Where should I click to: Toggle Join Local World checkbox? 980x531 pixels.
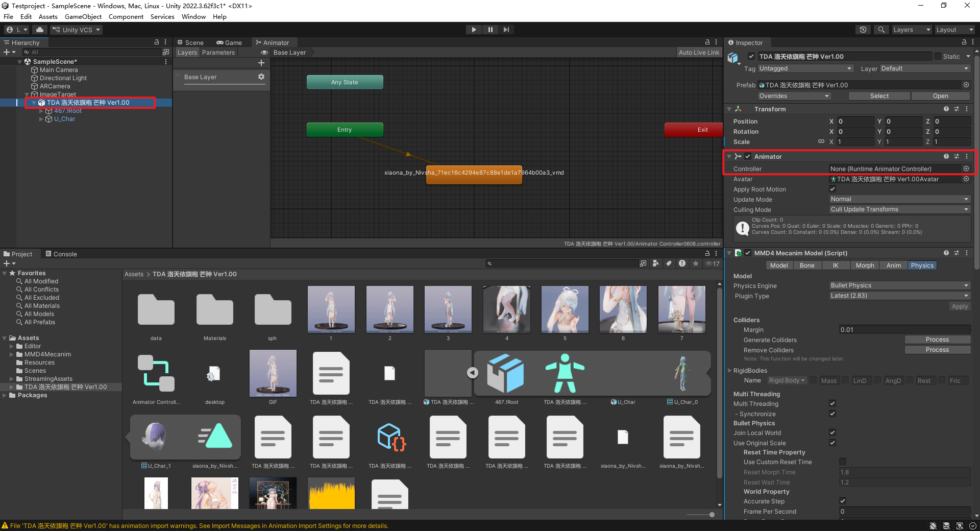tap(832, 432)
